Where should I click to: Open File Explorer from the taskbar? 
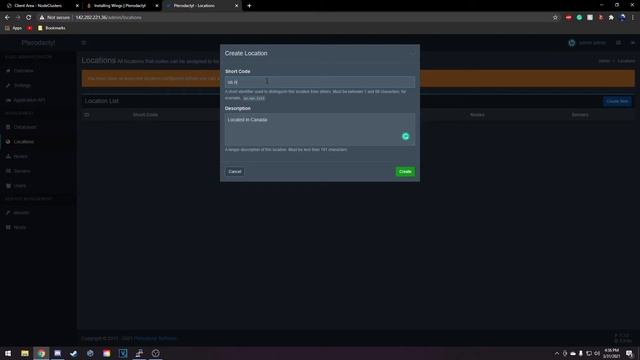tap(25, 353)
